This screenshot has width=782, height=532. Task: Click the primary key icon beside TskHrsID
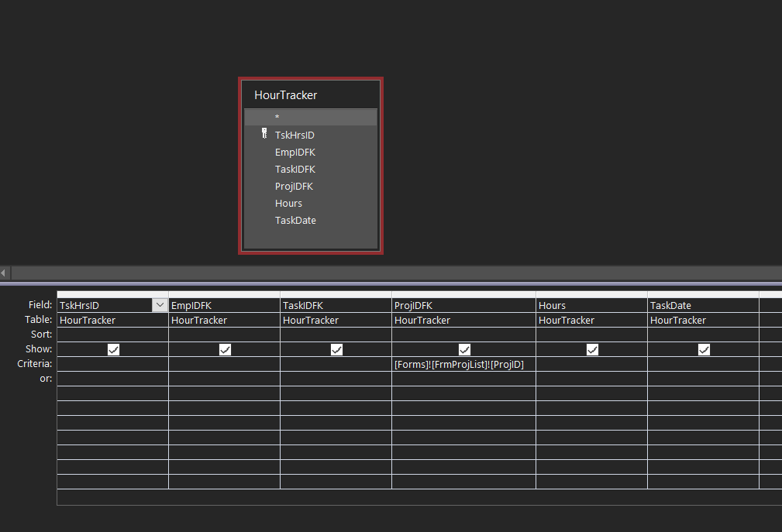click(x=264, y=133)
